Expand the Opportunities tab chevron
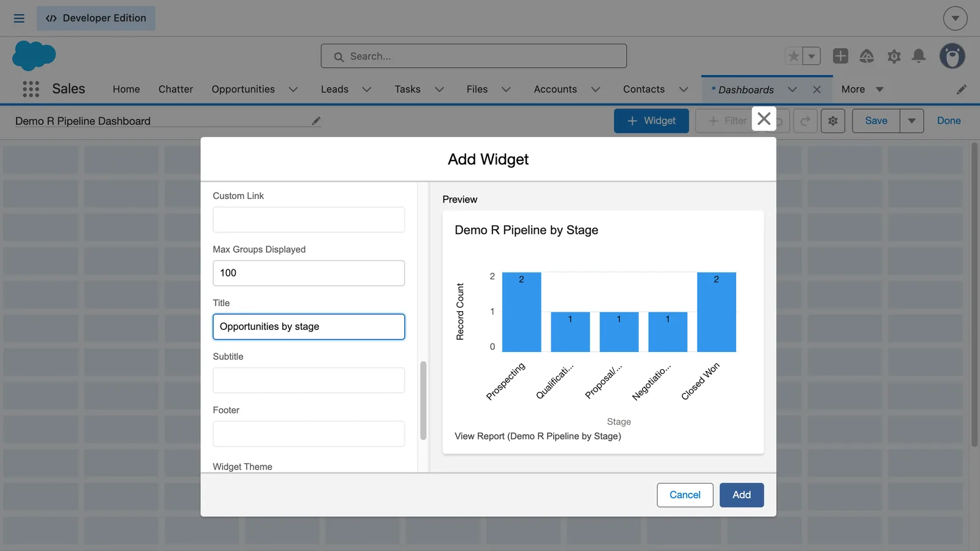 293,89
